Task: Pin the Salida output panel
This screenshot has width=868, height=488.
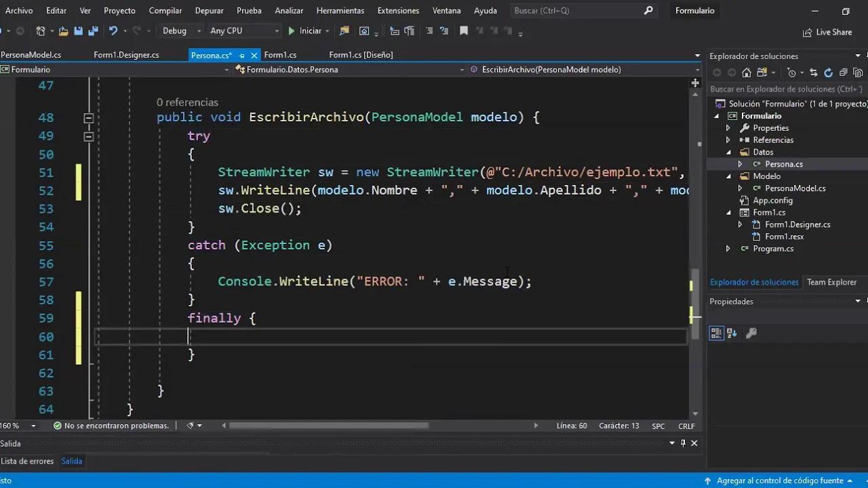Action: coord(683,443)
